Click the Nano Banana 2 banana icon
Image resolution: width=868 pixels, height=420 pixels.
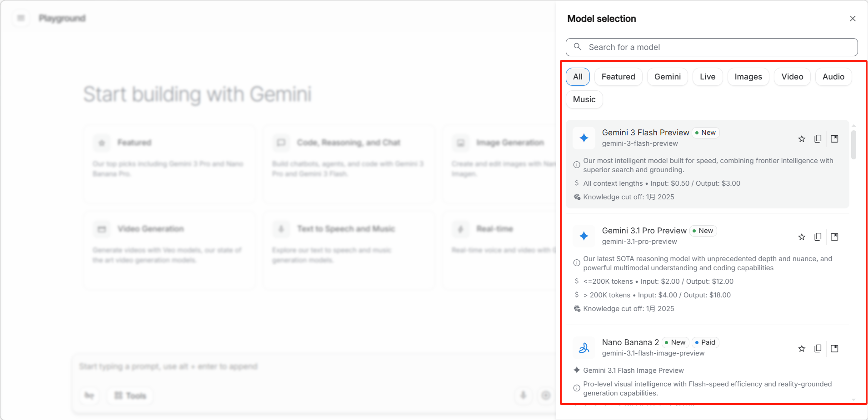(584, 348)
